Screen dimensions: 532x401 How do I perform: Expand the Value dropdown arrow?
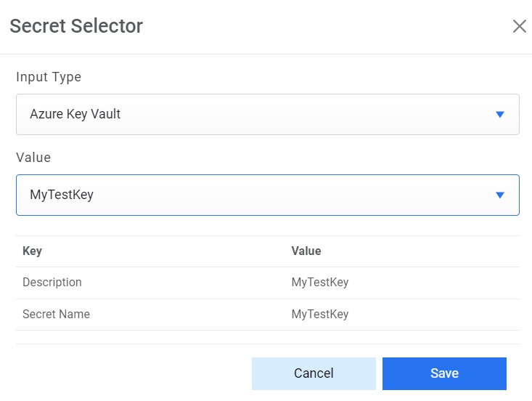pyautogui.click(x=499, y=195)
